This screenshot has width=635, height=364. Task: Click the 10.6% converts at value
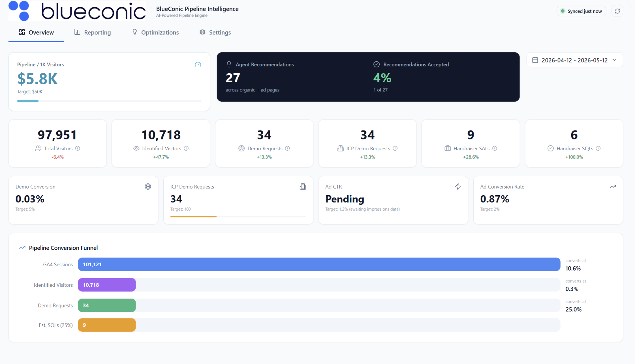(x=573, y=269)
